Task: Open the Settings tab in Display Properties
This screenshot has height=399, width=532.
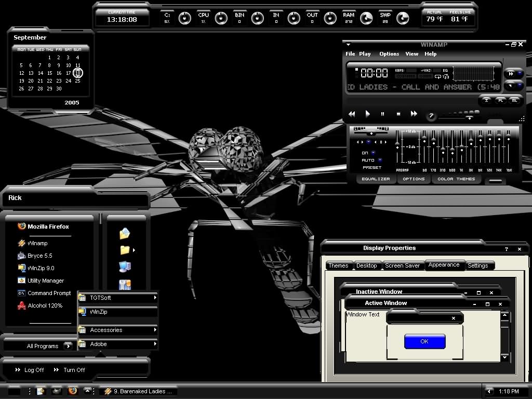Action: click(478, 265)
